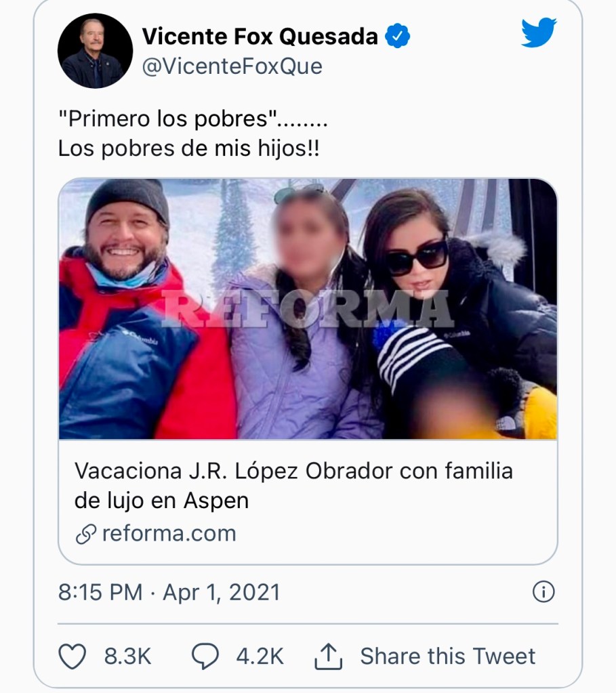Like the tweet with the heart icon

tap(73, 656)
